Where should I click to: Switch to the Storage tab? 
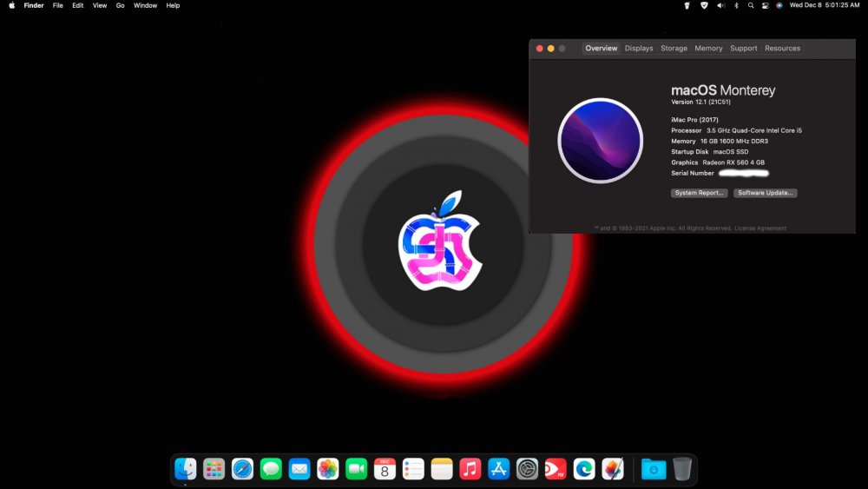pos(674,48)
